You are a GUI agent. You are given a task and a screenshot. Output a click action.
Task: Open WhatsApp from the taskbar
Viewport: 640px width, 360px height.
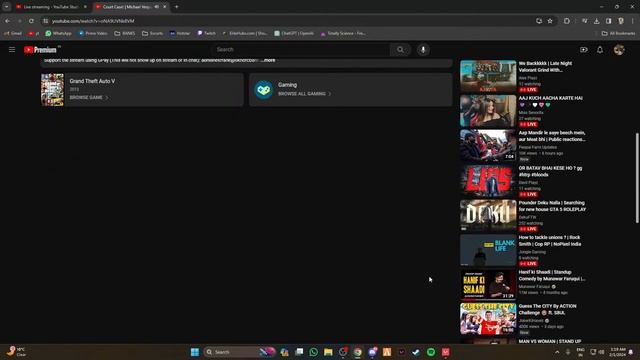coord(313,352)
